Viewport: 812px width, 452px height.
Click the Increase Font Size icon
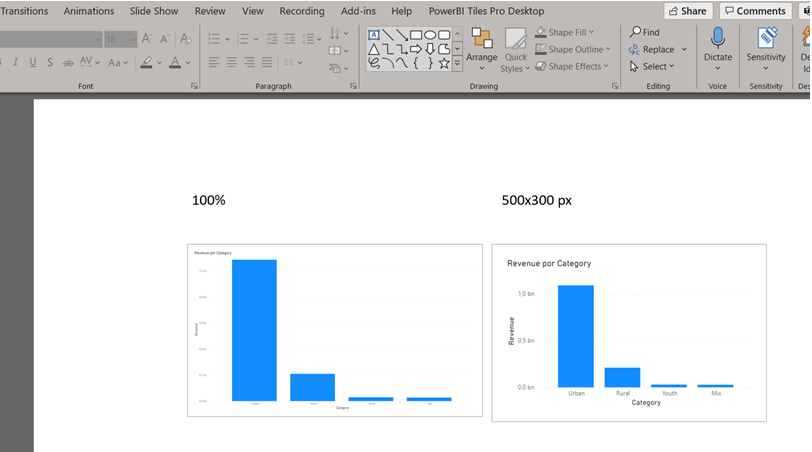coord(148,39)
